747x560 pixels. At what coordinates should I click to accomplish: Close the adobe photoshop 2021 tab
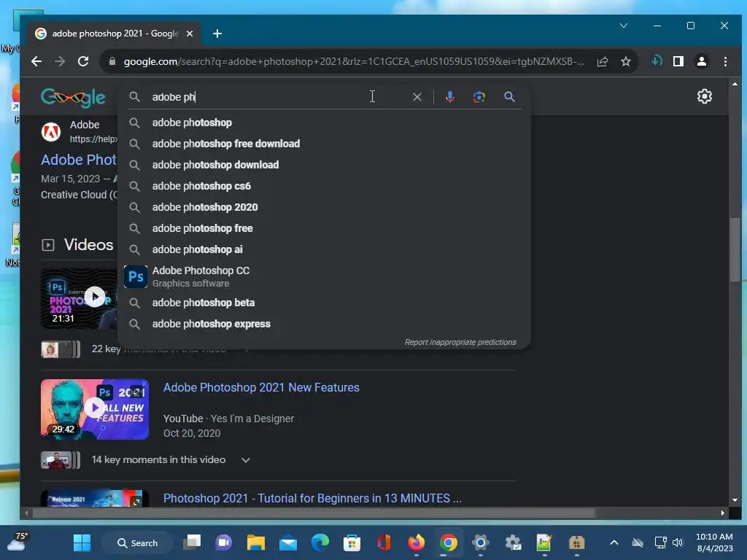pyautogui.click(x=190, y=34)
